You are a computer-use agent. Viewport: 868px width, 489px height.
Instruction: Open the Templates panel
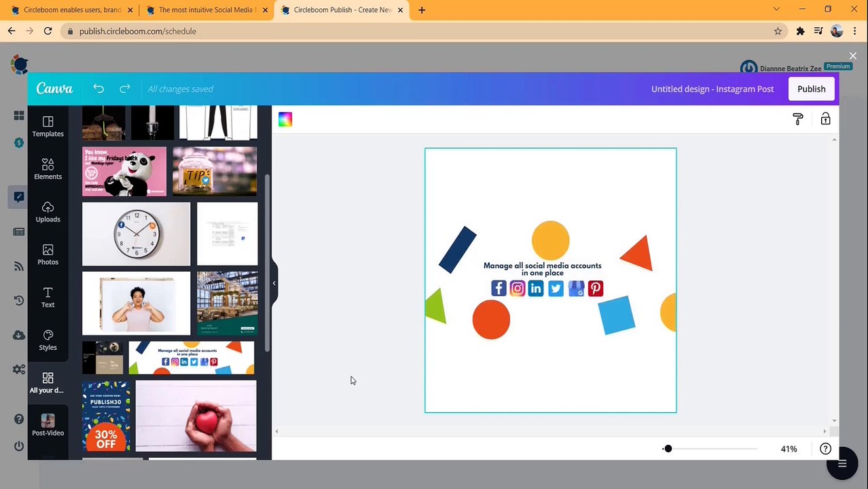(48, 126)
